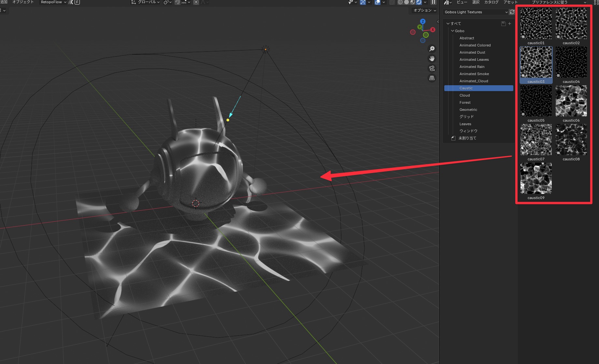Open the アセット menu
599x364 pixels.
click(x=510, y=2)
